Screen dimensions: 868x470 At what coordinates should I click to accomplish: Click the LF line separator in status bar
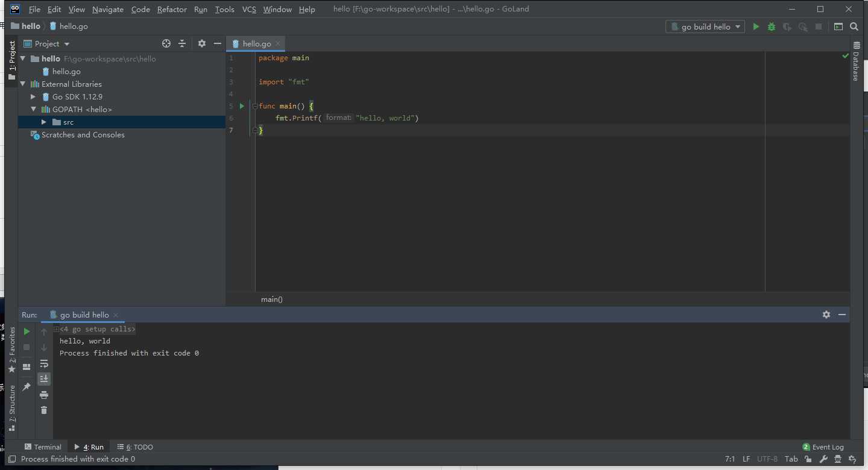coord(746,459)
